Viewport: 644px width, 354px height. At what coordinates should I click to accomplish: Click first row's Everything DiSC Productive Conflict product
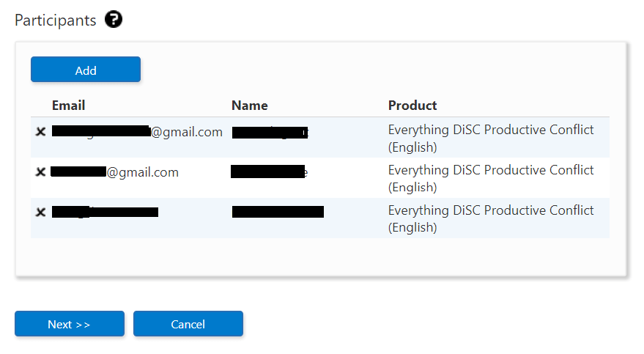491,138
